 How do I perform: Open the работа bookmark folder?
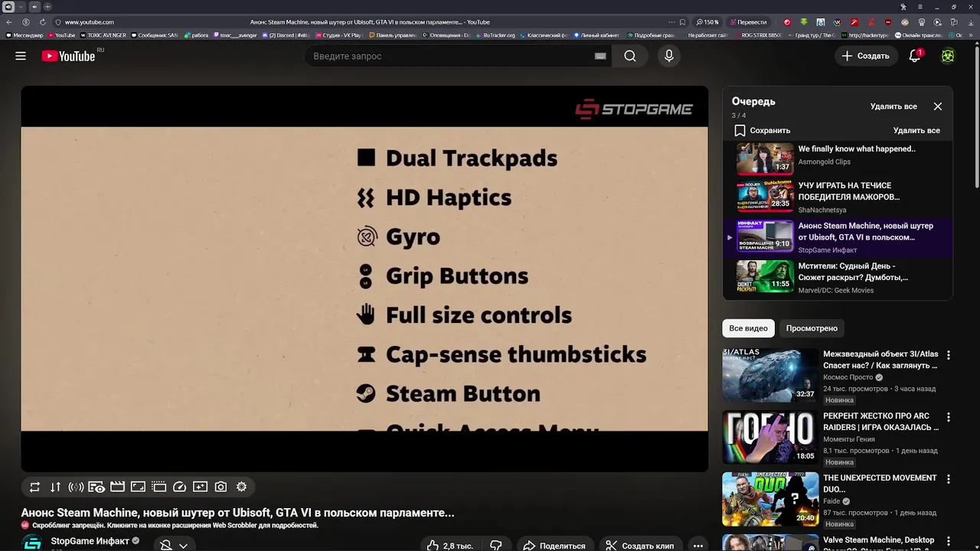click(x=196, y=35)
